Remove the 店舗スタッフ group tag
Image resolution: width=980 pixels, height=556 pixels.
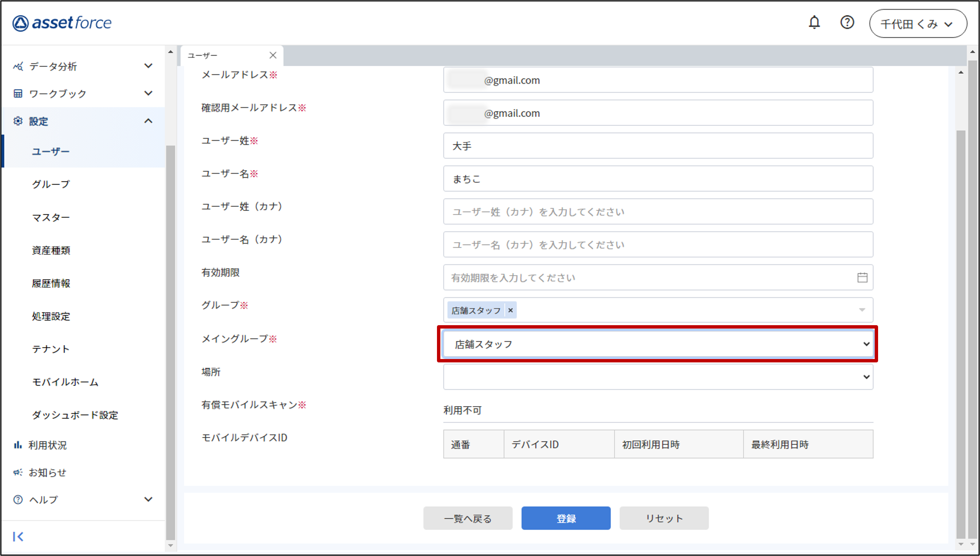[x=510, y=311]
